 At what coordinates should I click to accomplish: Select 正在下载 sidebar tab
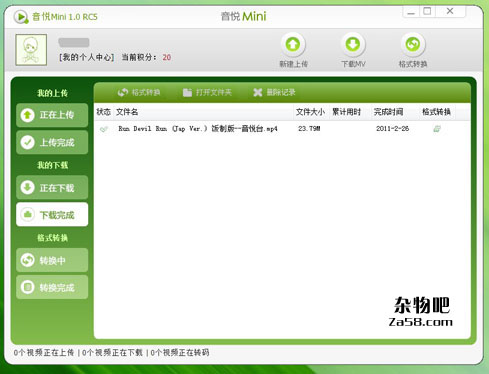point(52,188)
